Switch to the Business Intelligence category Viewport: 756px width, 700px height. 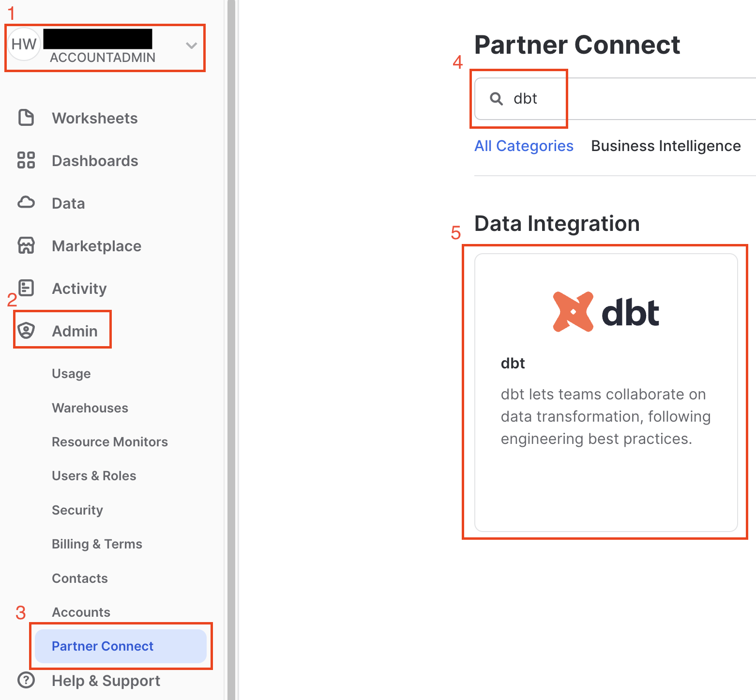pyautogui.click(x=665, y=145)
